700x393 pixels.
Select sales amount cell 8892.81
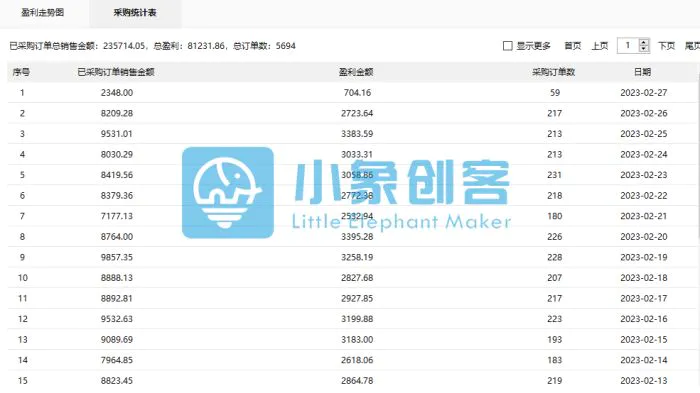point(117,298)
